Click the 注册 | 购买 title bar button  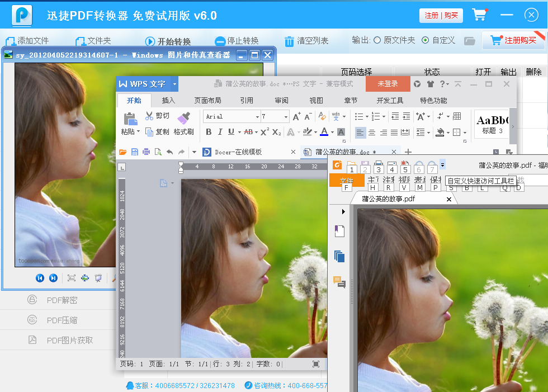(x=441, y=15)
